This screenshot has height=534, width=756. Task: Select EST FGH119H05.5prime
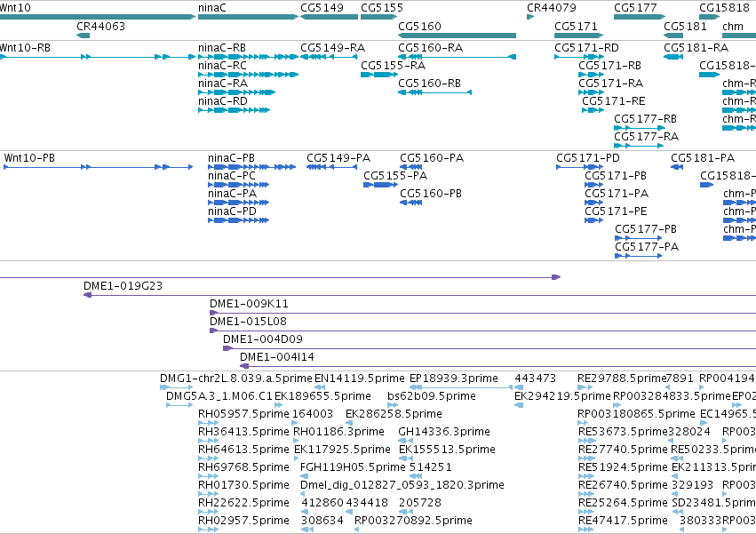tap(353, 468)
